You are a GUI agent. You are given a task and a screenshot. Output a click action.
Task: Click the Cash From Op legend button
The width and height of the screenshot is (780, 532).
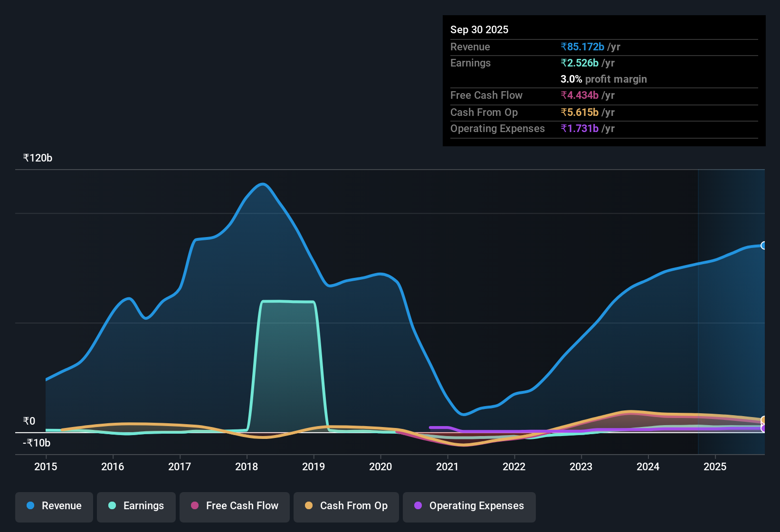pyautogui.click(x=346, y=506)
